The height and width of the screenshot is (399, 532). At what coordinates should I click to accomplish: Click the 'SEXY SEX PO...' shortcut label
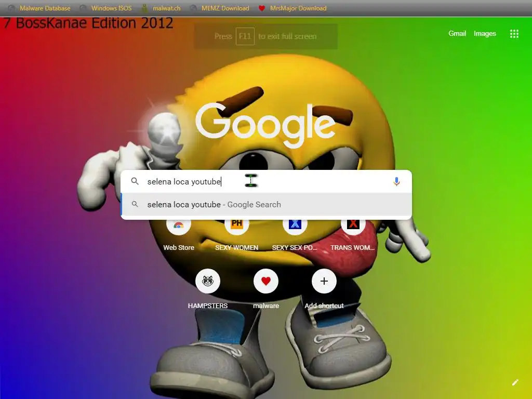click(295, 248)
